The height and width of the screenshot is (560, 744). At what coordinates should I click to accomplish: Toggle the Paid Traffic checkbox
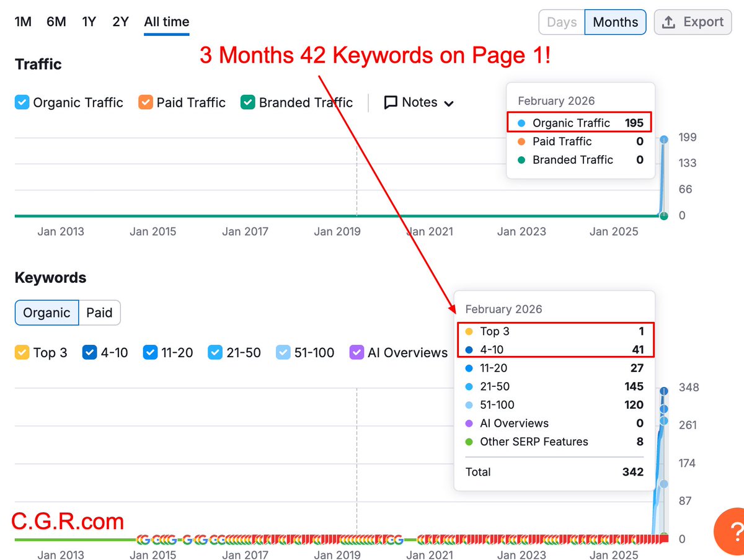(145, 102)
